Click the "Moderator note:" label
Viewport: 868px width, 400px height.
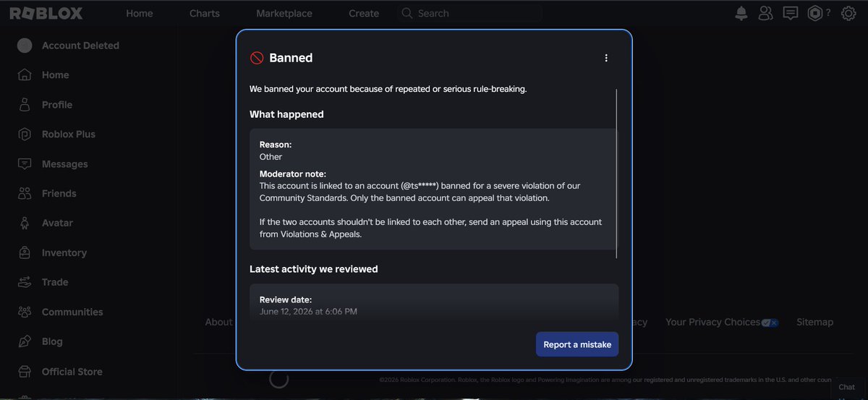[293, 174]
